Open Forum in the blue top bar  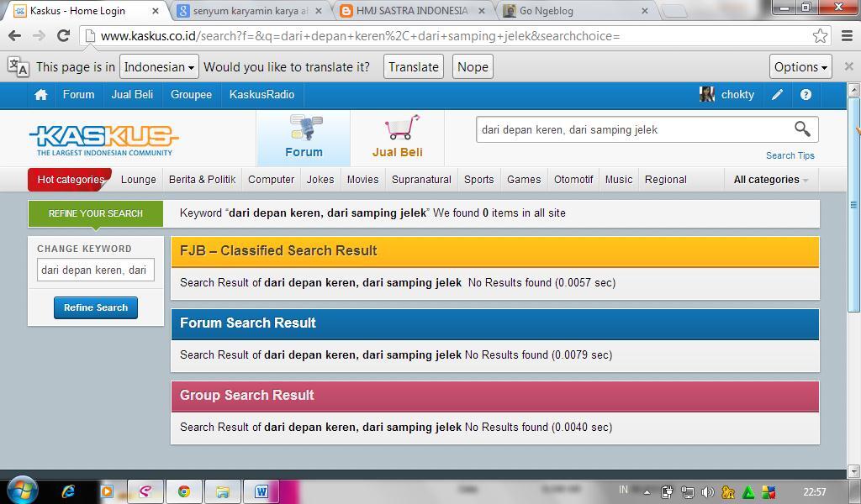(x=78, y=95)
